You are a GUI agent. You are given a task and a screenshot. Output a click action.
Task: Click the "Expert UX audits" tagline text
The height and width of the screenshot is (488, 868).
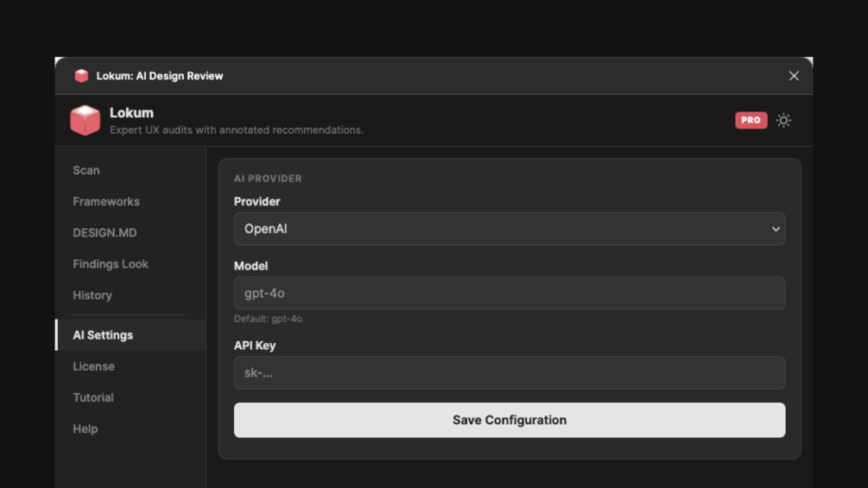237,130
